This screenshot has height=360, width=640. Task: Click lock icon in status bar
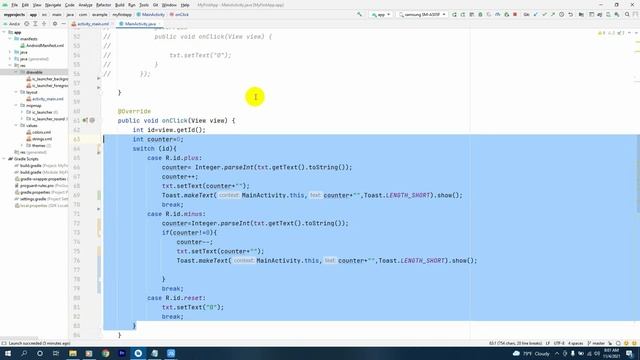tap(610, 343)
